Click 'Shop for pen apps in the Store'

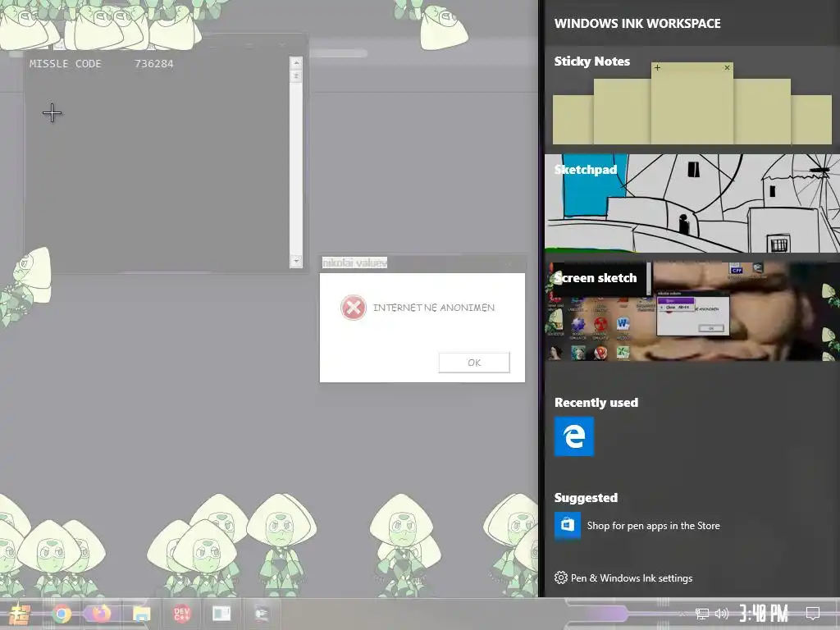[653, 526]
